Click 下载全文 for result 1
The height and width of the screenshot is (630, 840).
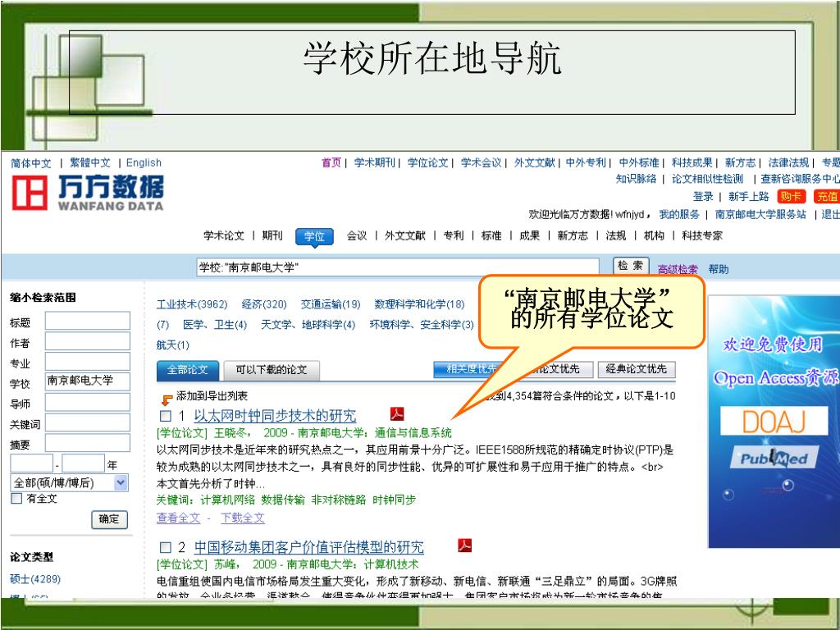pos(243,518)
